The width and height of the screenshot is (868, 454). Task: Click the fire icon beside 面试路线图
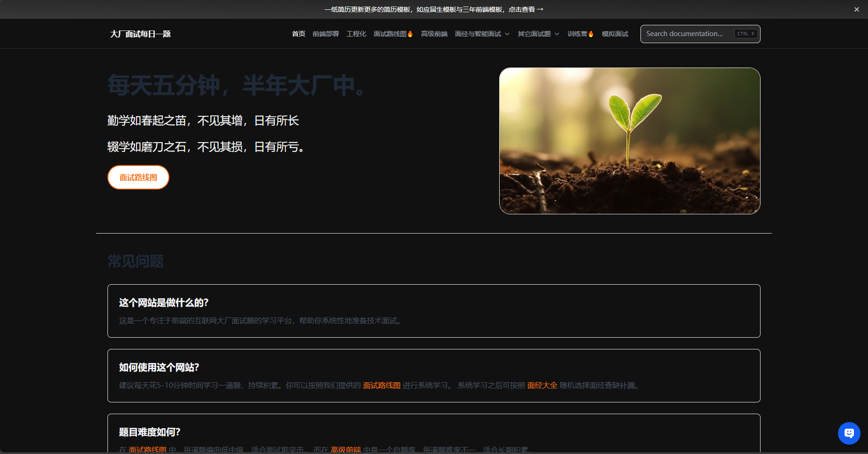[410, 34]
